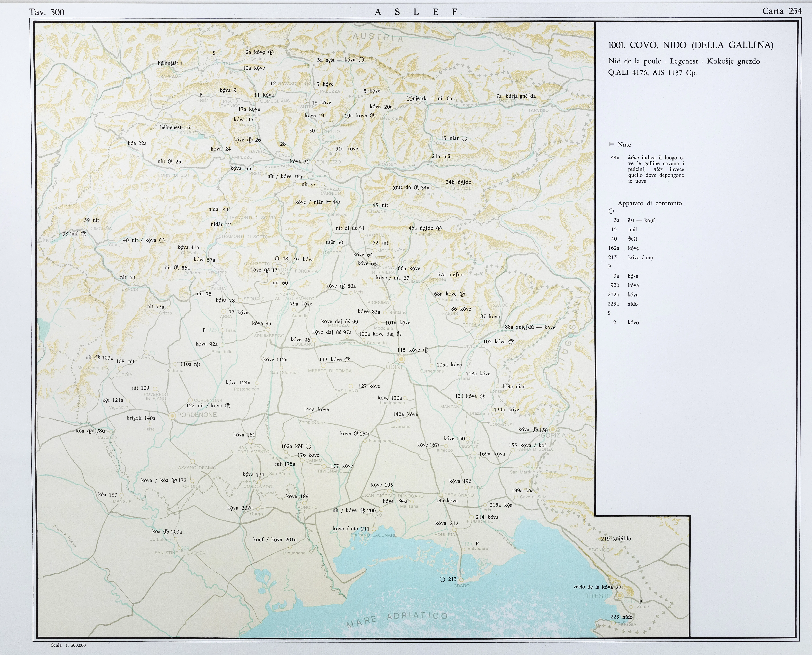Click the 'Tav. 300' label at top left
This screenshot has height=655, width=812.
(47, 12)
